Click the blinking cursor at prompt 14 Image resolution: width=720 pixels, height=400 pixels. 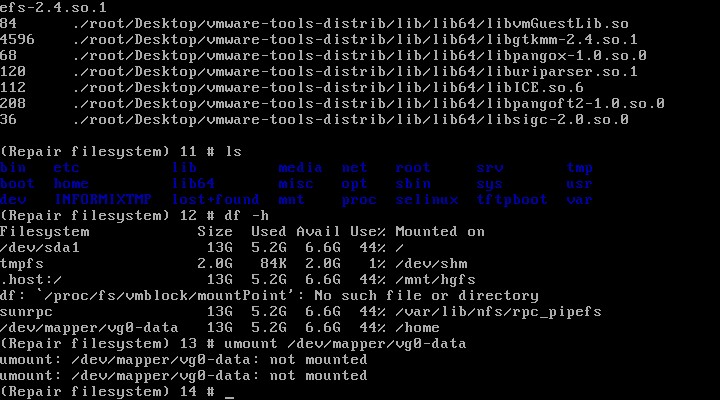[x=229, y=393]
